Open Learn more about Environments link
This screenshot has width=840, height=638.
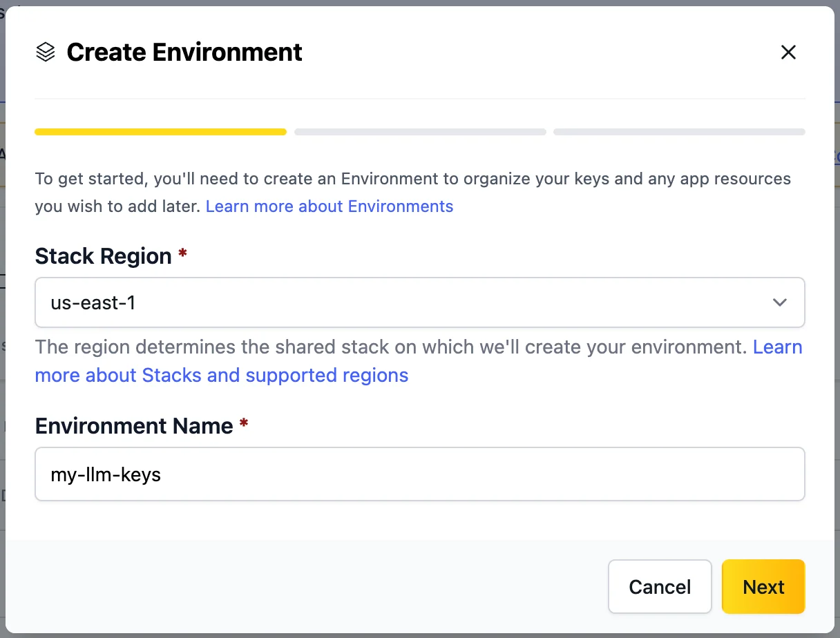tap(330, 206)
